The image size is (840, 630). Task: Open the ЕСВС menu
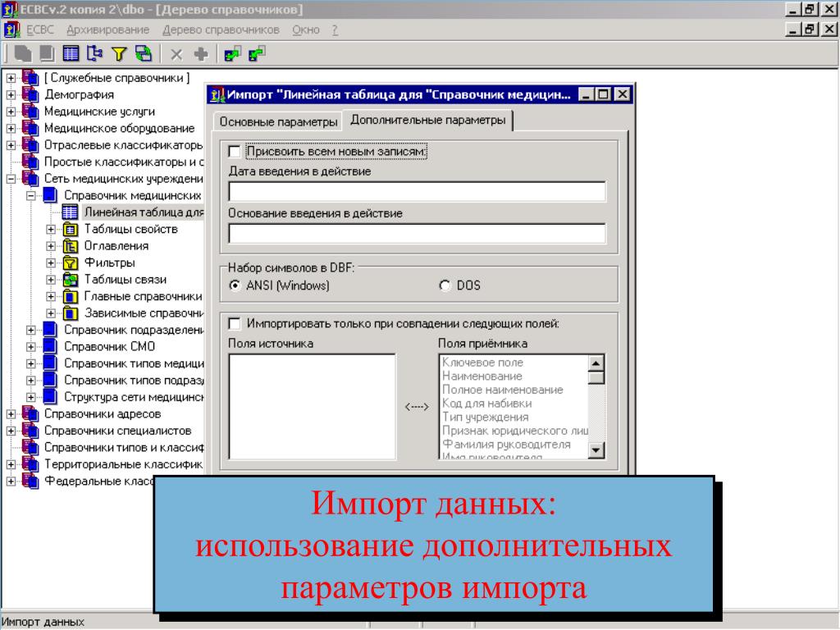[x=40, y=30]
